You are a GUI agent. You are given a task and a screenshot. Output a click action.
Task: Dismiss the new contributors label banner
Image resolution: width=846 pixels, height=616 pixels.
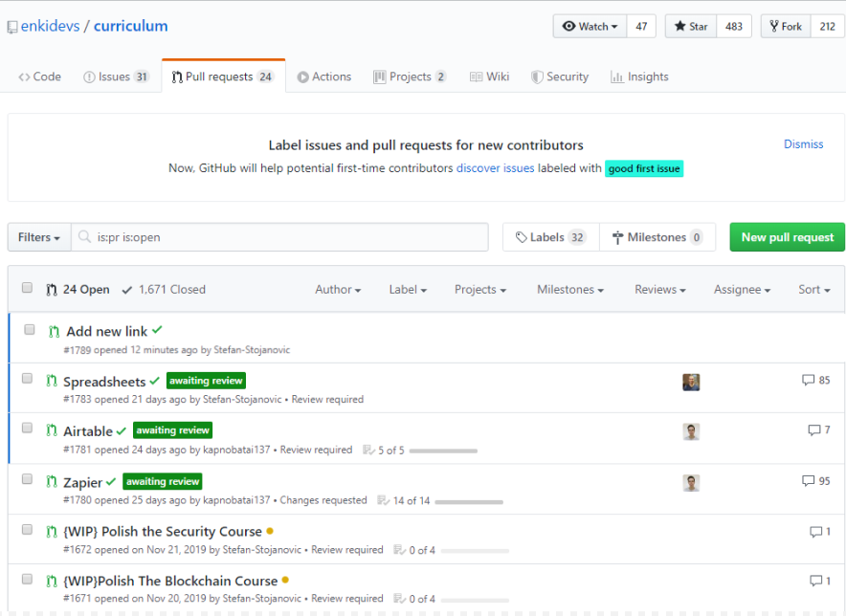pos(803,144)
